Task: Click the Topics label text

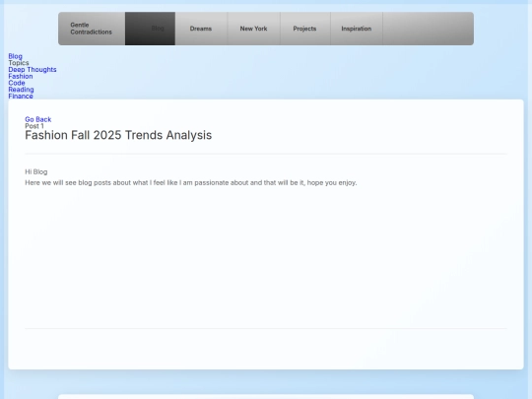Action: 19,63
